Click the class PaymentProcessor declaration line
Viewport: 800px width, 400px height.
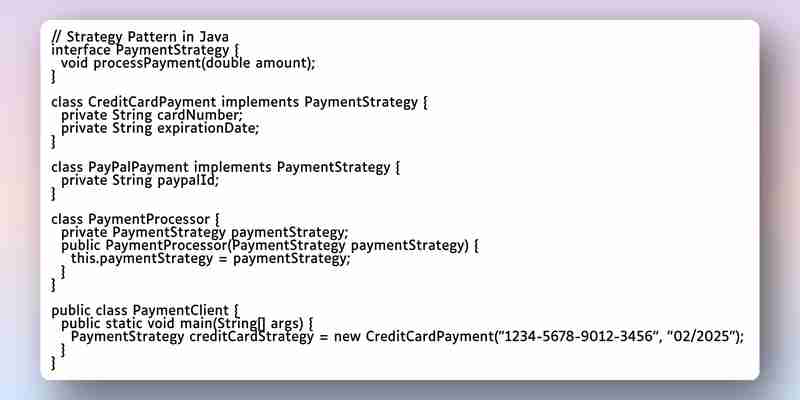coord(136,219)
